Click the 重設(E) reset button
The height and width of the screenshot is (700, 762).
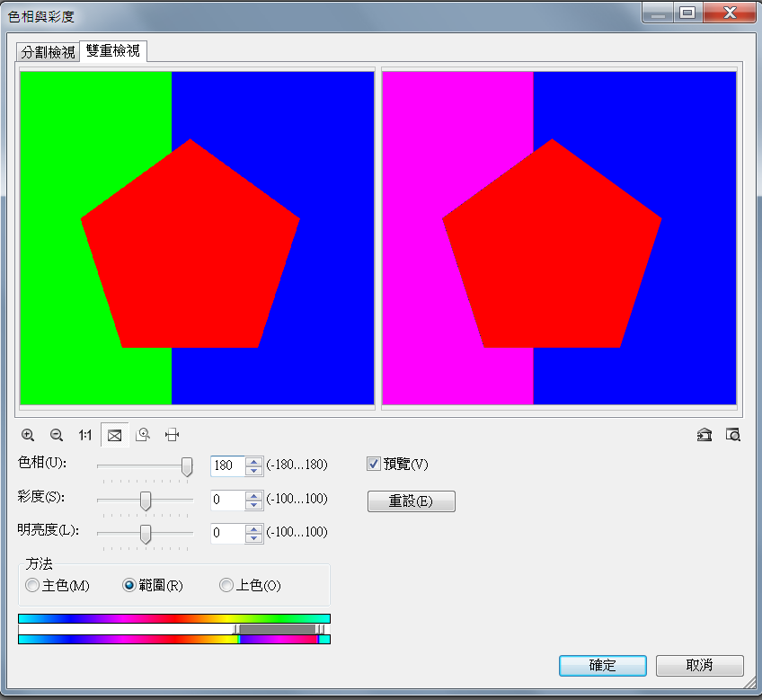point(412,501)
